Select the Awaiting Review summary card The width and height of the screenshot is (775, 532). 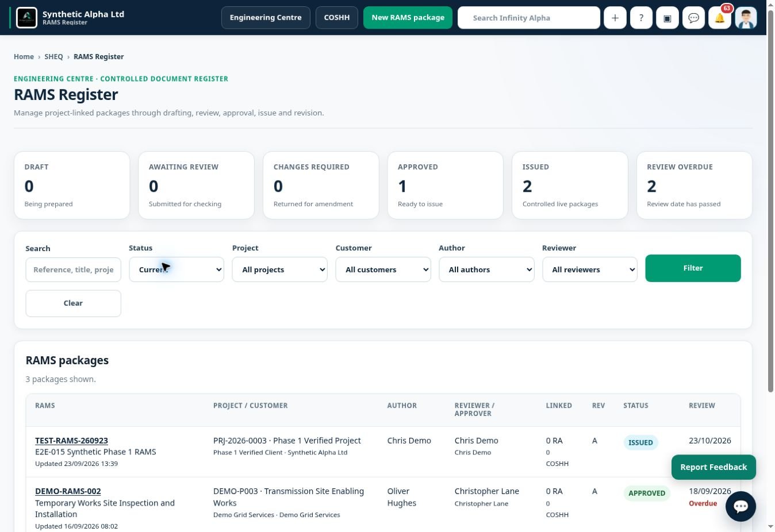click(196, 185)
